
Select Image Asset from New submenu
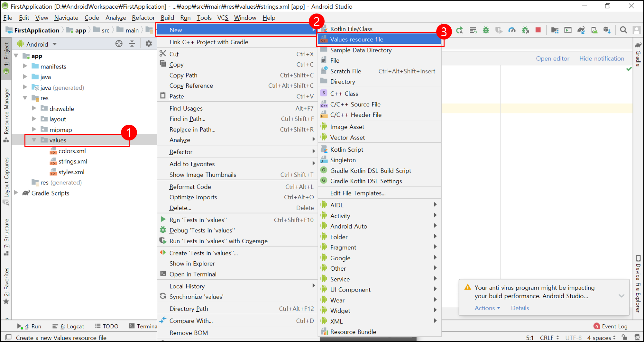click(x=379, y=127)
